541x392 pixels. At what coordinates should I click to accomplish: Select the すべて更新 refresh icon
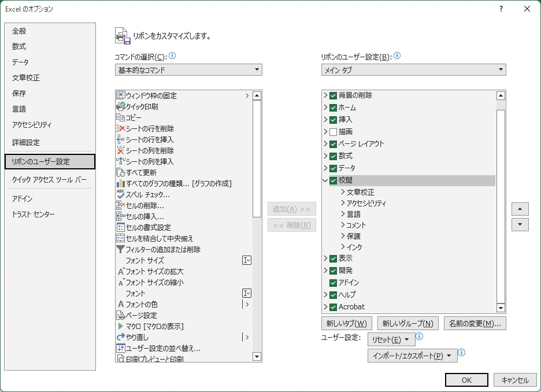(120, 172)
